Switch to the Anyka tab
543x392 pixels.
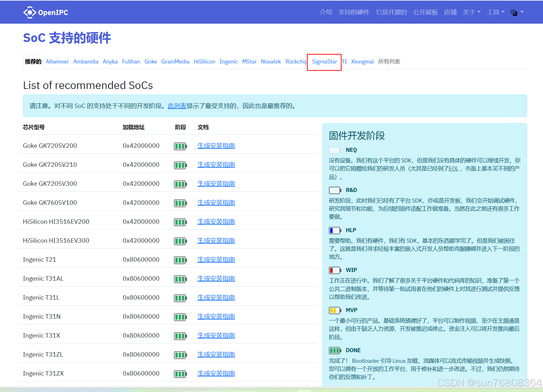pyautogui.click(x=110, y=62)
